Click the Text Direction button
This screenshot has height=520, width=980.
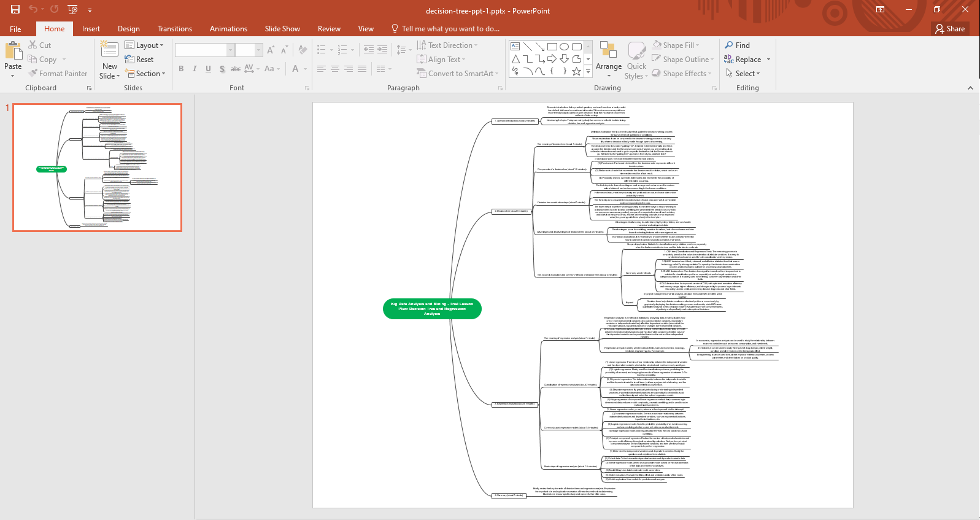[x=446, y=45]
